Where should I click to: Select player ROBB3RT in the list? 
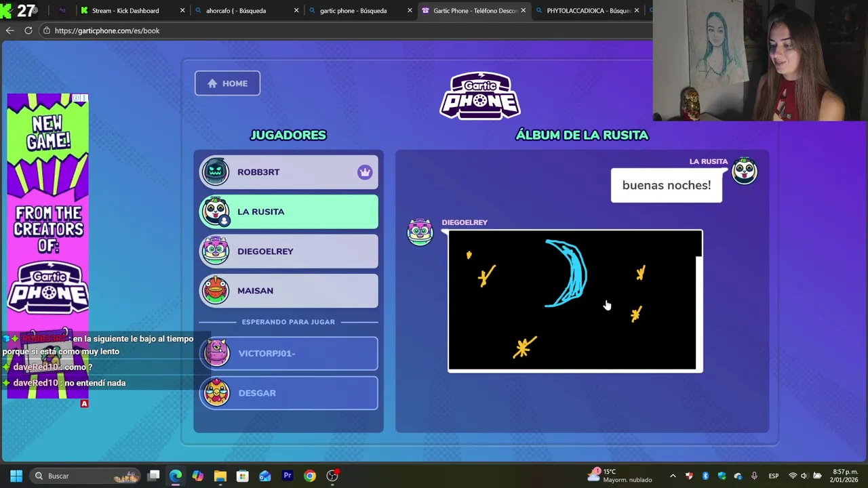click(x=288, y=172)
